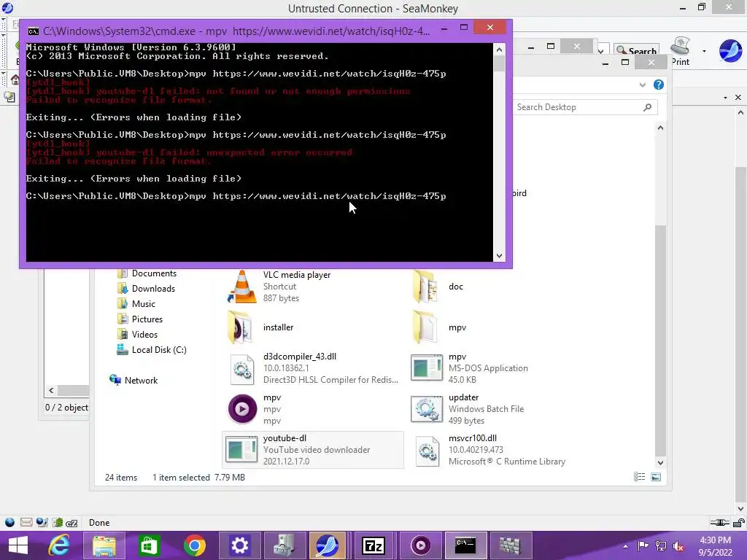Select the purple mpv player application icon

[x=242, y=409]
